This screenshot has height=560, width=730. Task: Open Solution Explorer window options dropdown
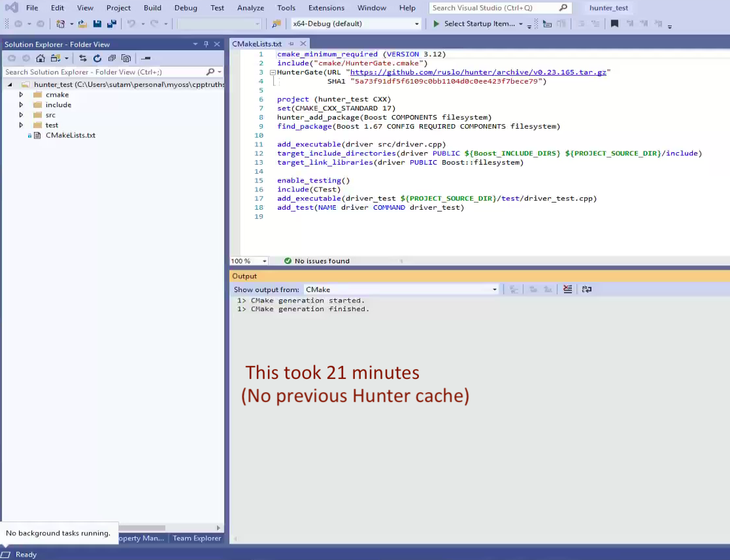[x=195, y=44]
